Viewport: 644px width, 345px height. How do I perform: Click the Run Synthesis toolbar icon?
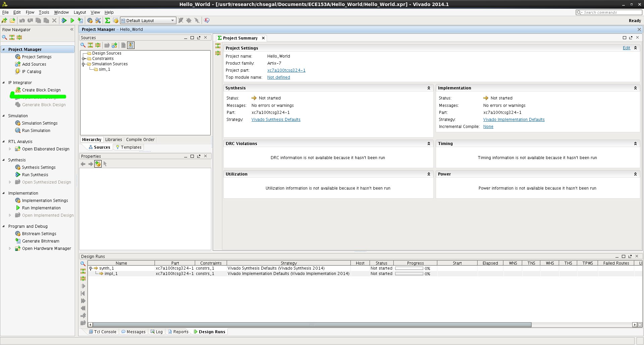pos(64,20)
